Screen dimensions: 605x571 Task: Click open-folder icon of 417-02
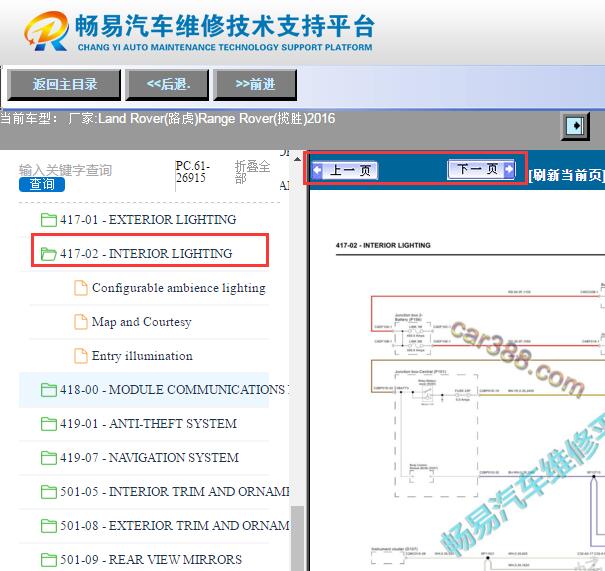tap(49, 254)
